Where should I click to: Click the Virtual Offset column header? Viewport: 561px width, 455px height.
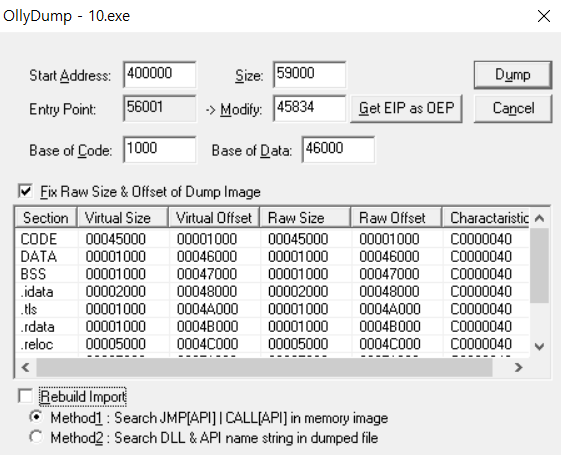(214, 217)
